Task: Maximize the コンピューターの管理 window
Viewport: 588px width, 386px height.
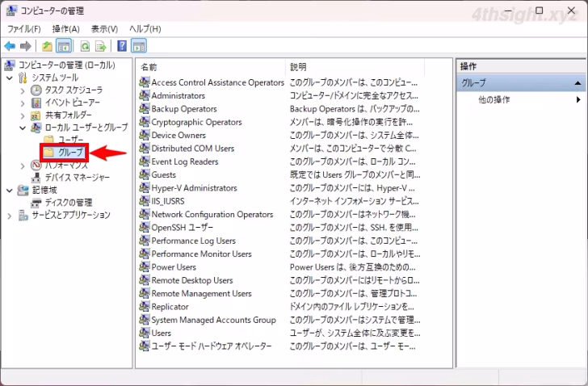Action: (540, 10)
